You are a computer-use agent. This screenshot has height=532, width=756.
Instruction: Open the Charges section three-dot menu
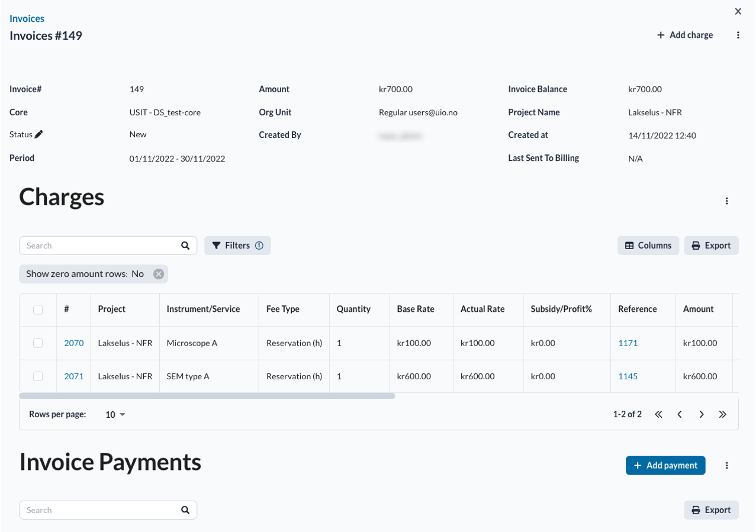[727, 201]
